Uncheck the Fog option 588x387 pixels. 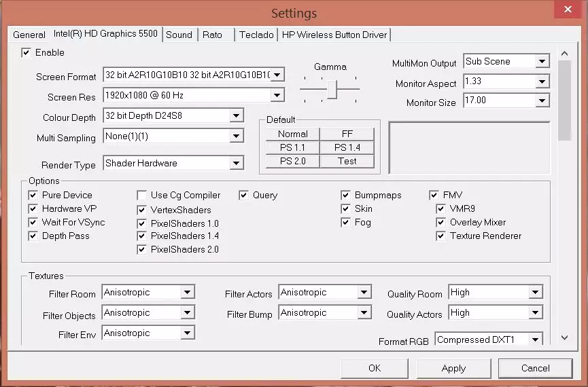click(346, 223)
